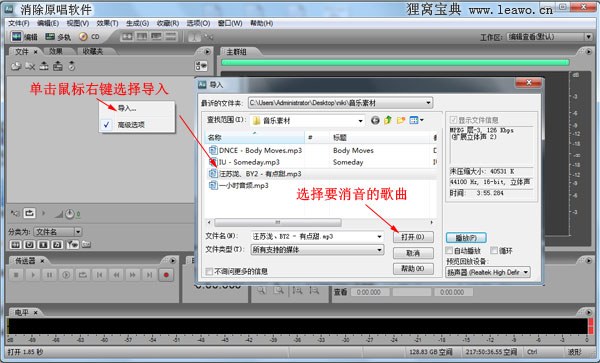Sort file list by 标题 column
The image size is (600, 363).
(x=380, y=137)
